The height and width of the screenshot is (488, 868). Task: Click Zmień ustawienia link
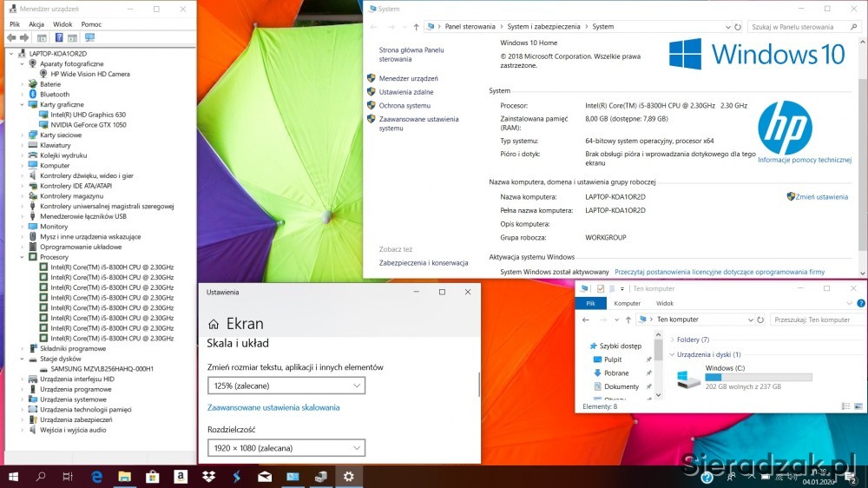click(821, 196)
